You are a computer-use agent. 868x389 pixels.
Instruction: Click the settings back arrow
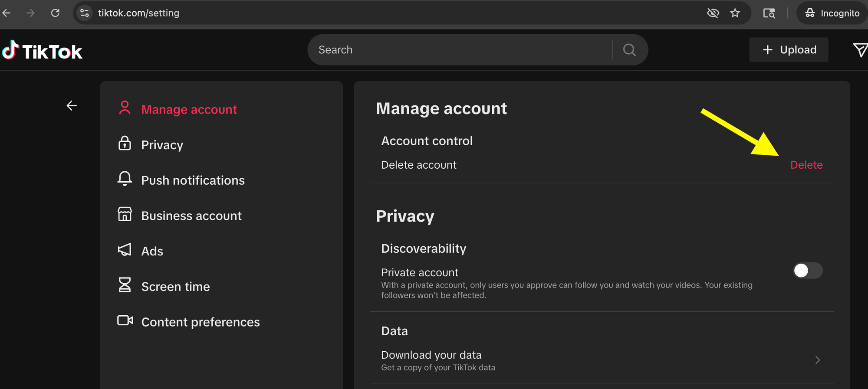(x=72, y=105)
